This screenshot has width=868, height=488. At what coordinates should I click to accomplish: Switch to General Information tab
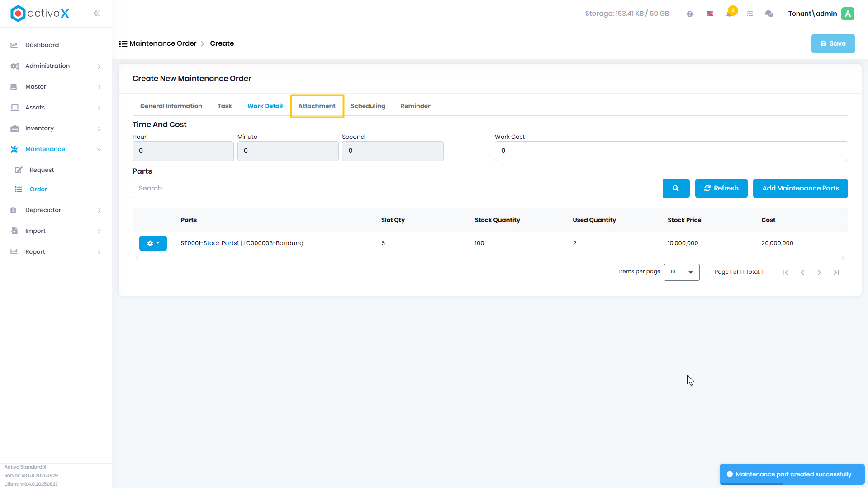pos(171,106)
